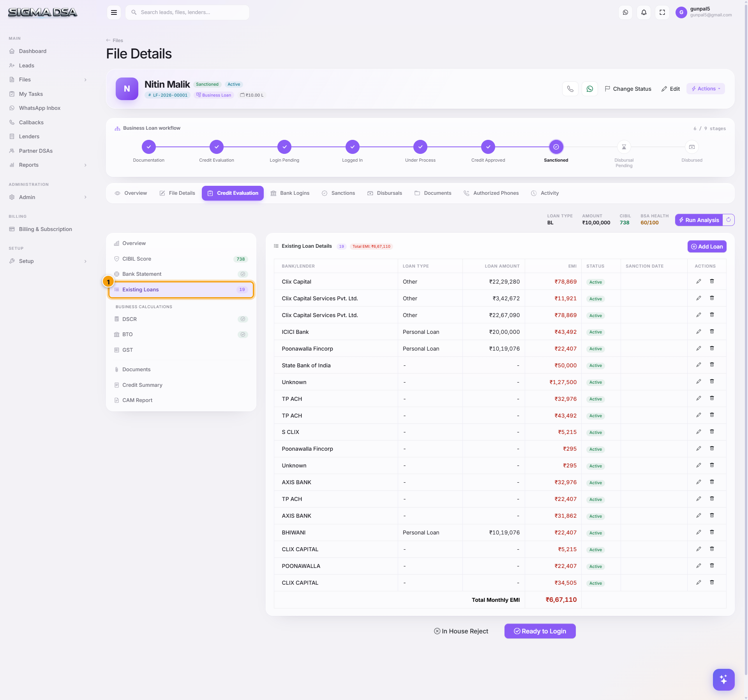
Task: Open the DSCR calculation section
Action: [x=181, y=319]
